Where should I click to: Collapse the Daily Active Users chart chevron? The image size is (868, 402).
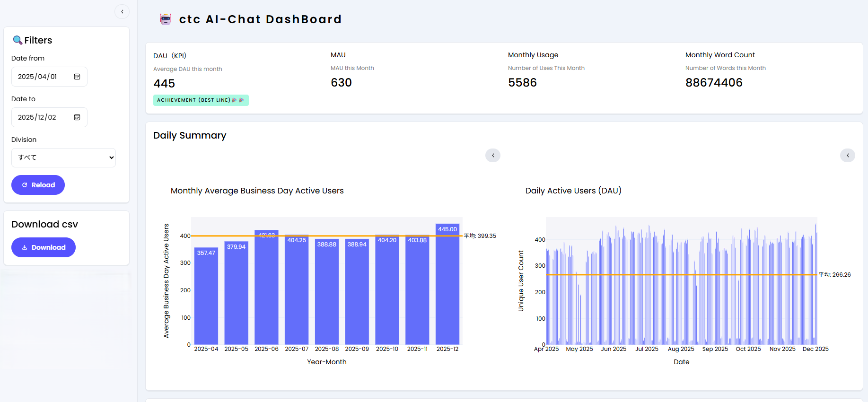tap(848, 155)
